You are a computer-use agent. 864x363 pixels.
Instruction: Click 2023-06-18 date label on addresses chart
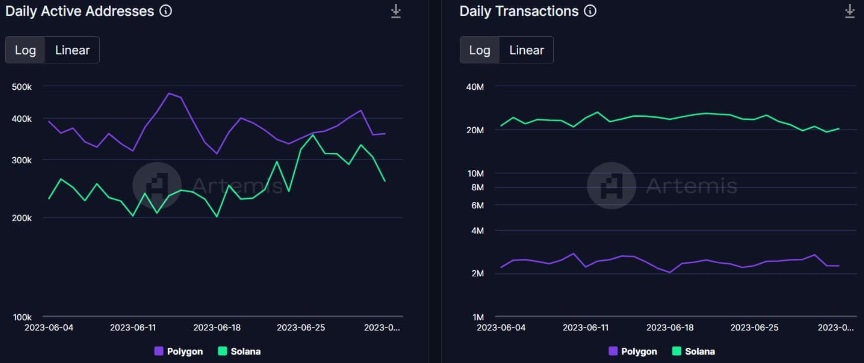point(217,328)
